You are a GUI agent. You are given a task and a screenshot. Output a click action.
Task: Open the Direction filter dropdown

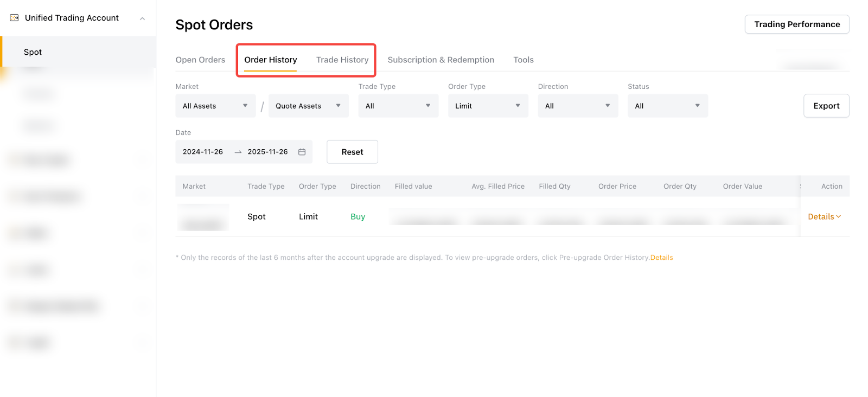click(x=578, y=106)
